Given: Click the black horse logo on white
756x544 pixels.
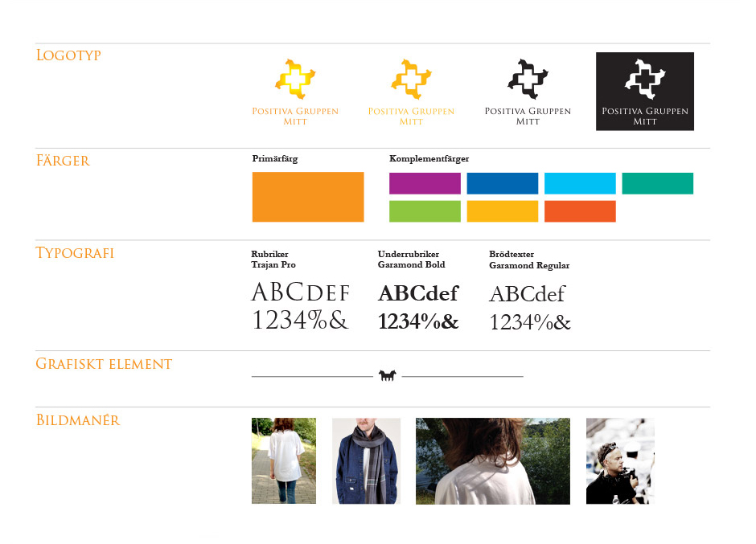Looking at the screenshot, I should click(x=528, y=79).
